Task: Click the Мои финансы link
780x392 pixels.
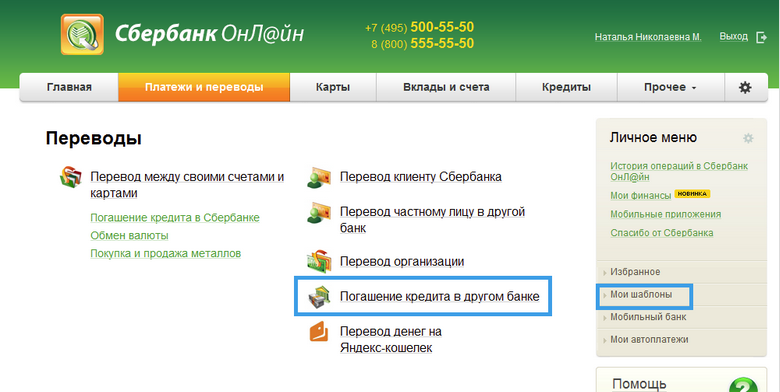Action: coord(641,196)
